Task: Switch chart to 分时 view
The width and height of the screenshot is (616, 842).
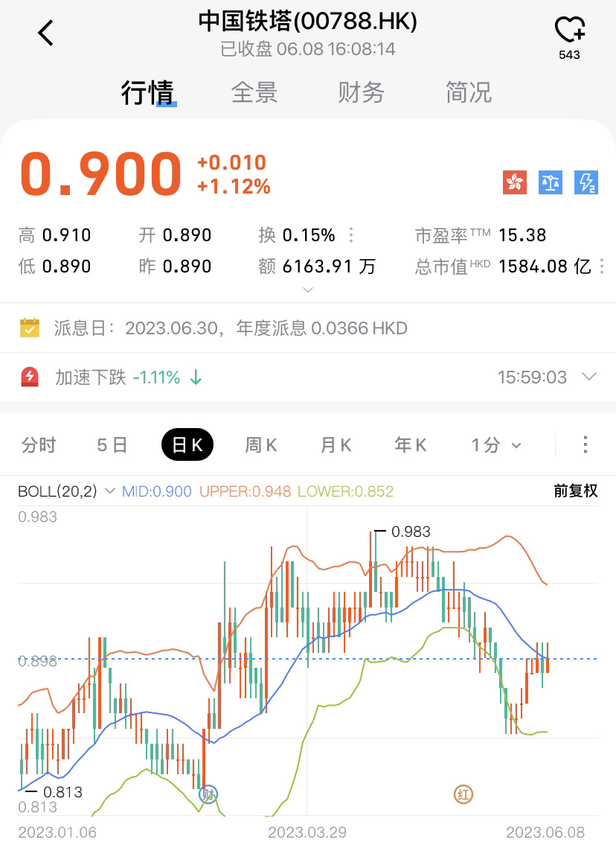Action: [39, 445]
